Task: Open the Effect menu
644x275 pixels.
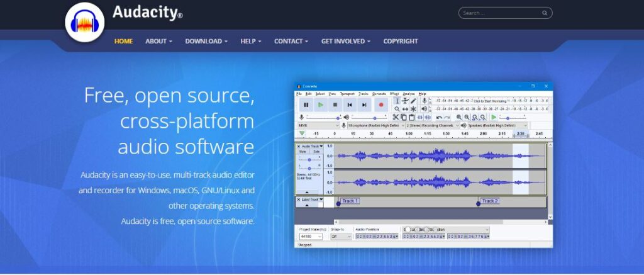Action: click(394, 94)
